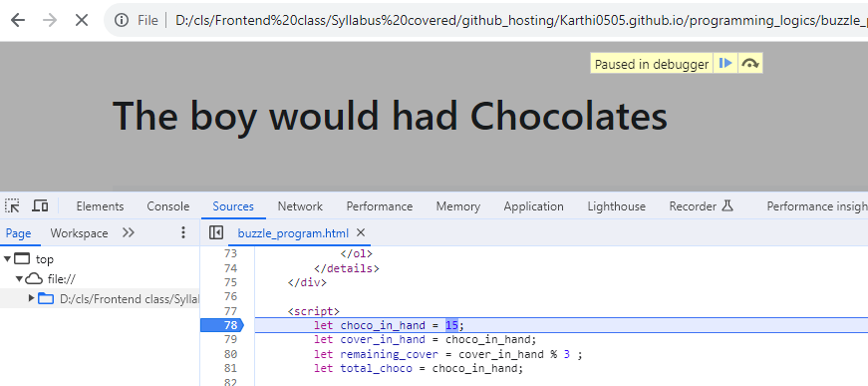Collapse the file:// tree node
868x386 pixels.
click(x=19, y=279)
